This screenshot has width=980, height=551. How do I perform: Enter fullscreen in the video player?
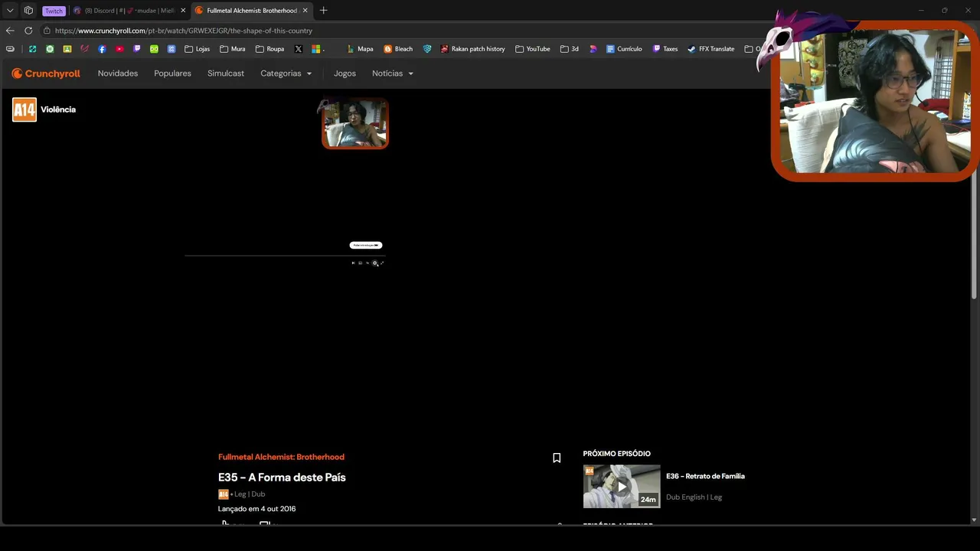click(x=382, y=263)
